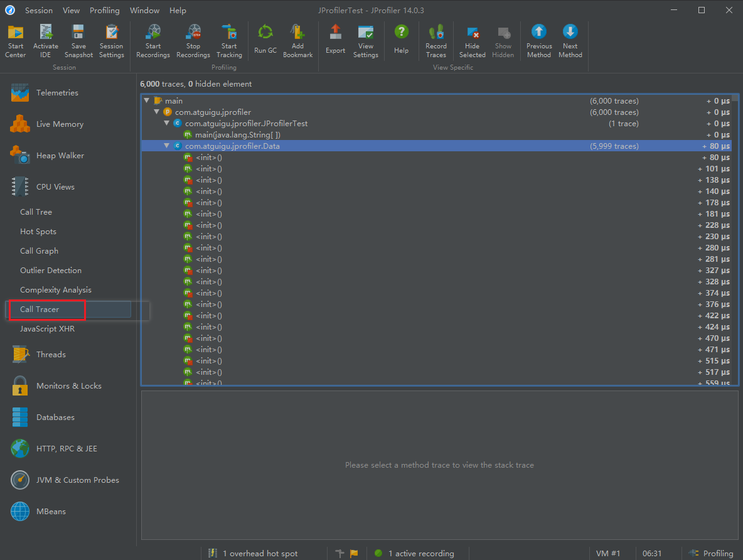
Task: Open the Help menu in menu bar
Action: tap(178, 11)
